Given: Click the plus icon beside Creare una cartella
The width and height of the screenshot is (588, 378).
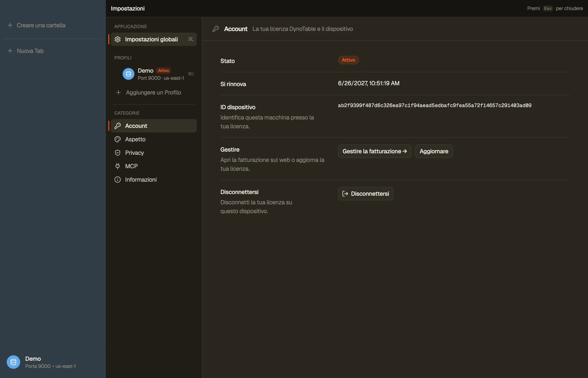Looking at the screenshot, I should click(x=10, y=25).
